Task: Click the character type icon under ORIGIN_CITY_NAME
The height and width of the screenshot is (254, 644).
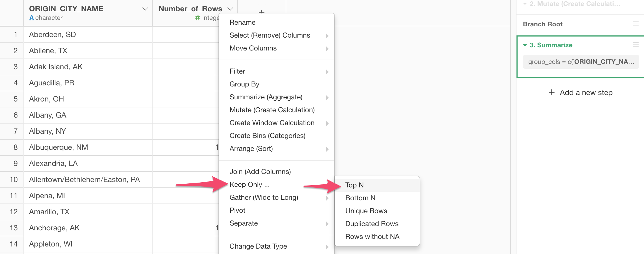Action: point(31,18)
